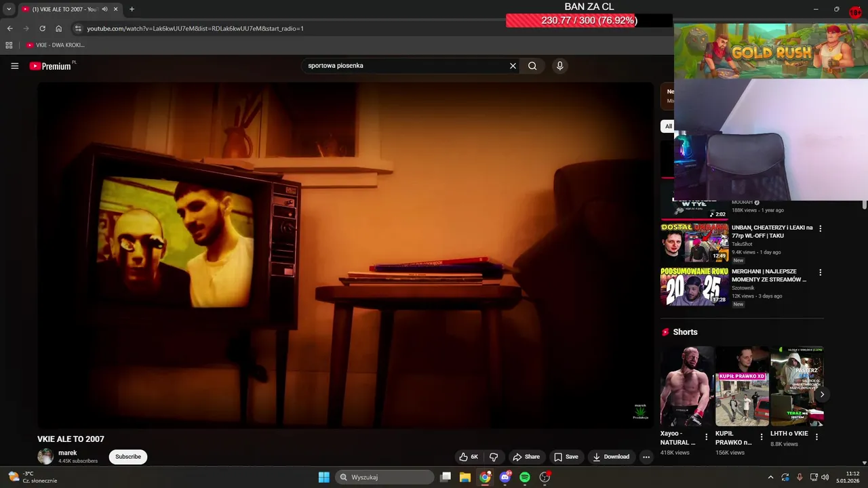
Task: Mute the tab via speaker icon
Action: coord(104,9)
